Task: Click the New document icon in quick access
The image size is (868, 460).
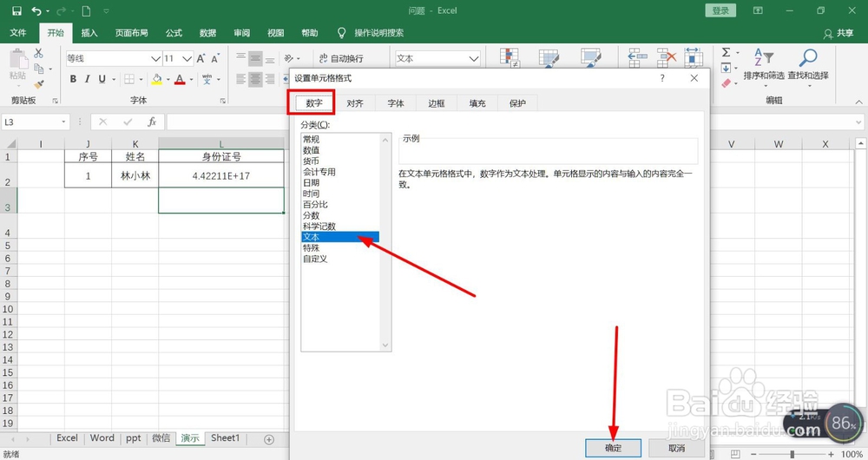Action: (x=86, y=10)
